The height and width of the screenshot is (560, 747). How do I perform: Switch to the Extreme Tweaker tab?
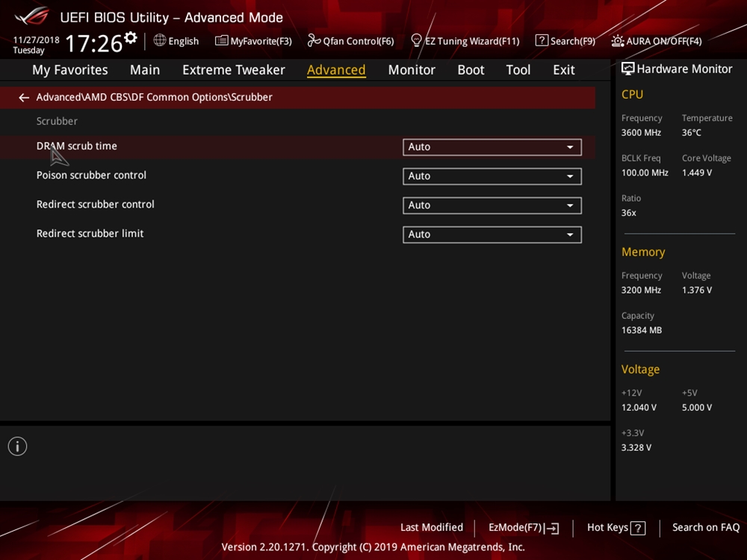tap(233, 70)
